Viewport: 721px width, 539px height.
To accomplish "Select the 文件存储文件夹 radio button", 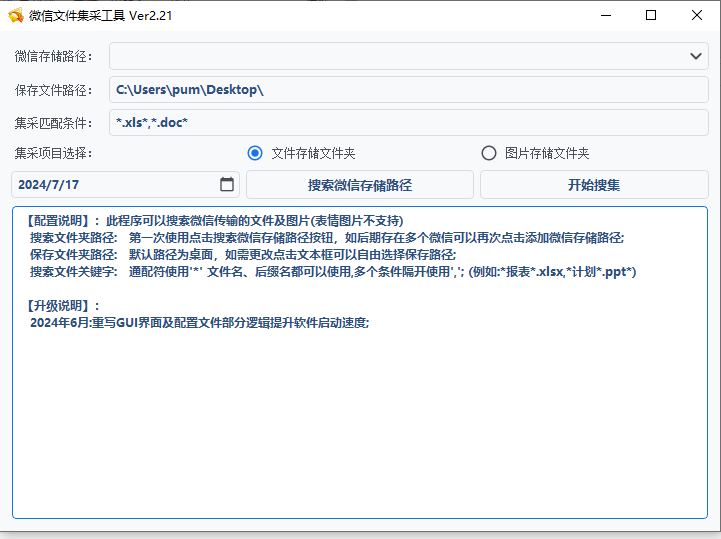I will pyautogui.click(x=255, y=153).
